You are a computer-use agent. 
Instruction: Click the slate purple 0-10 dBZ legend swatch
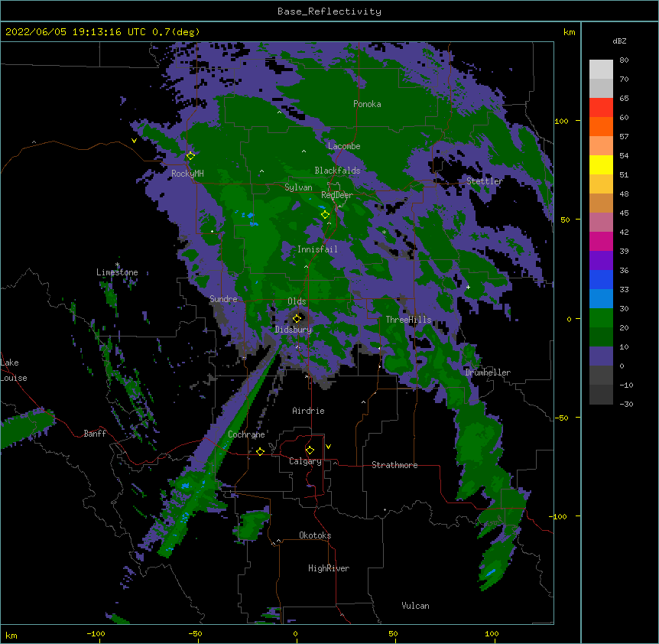click(601, 356)
